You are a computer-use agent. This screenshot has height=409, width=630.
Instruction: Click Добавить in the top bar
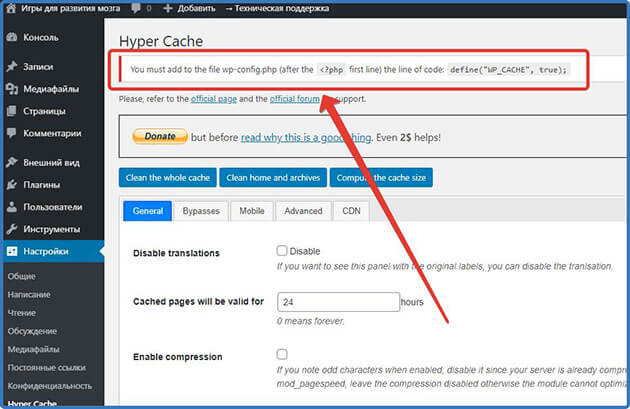pyautogui.click(x=196, y=8)
